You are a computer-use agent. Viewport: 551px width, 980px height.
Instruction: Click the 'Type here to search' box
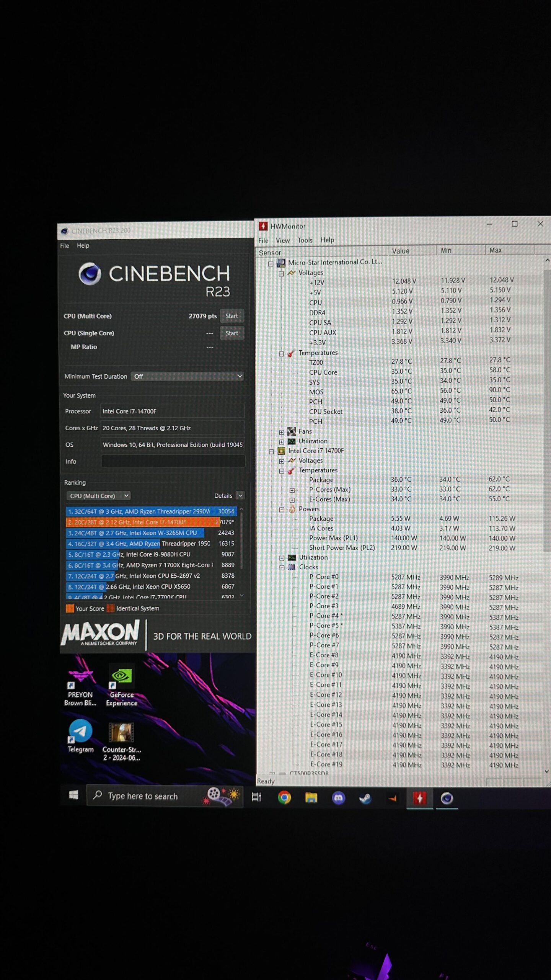click(165, 796)
